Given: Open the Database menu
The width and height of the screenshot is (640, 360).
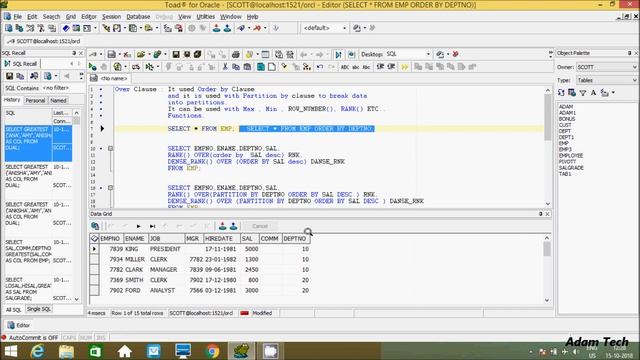Looking at the screenshot, I should pyautogui.click(x=138, y=17).
